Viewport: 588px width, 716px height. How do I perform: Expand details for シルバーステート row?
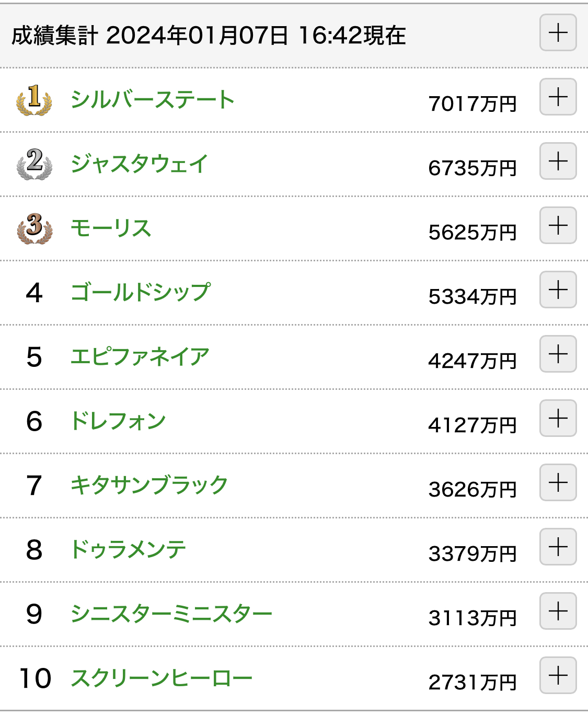558,97
